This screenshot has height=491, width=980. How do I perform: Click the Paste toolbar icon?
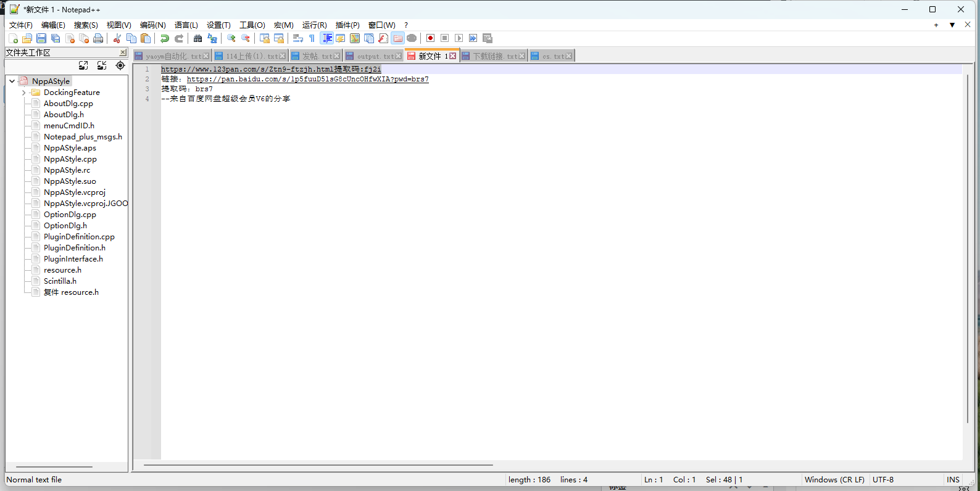click(146, 38)
